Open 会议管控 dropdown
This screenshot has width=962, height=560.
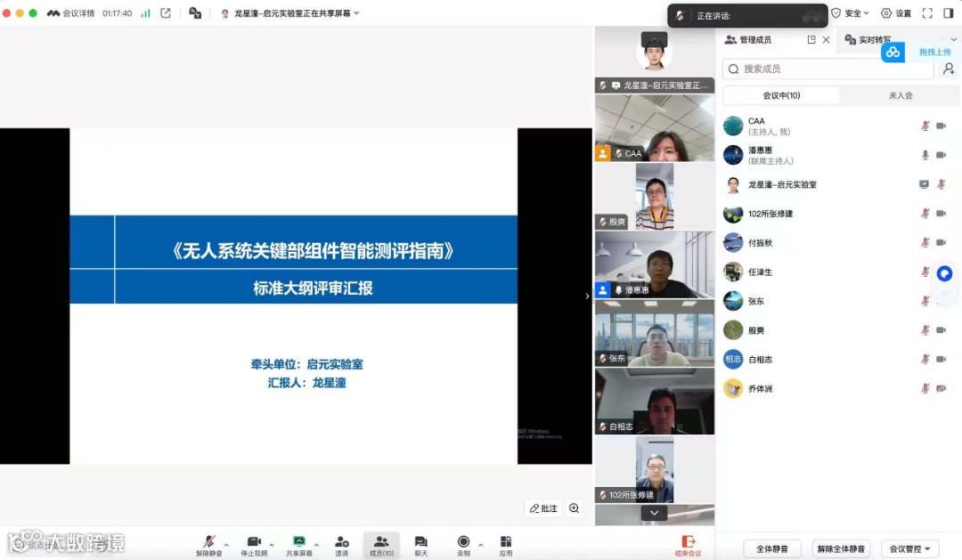tap(909, 548)
